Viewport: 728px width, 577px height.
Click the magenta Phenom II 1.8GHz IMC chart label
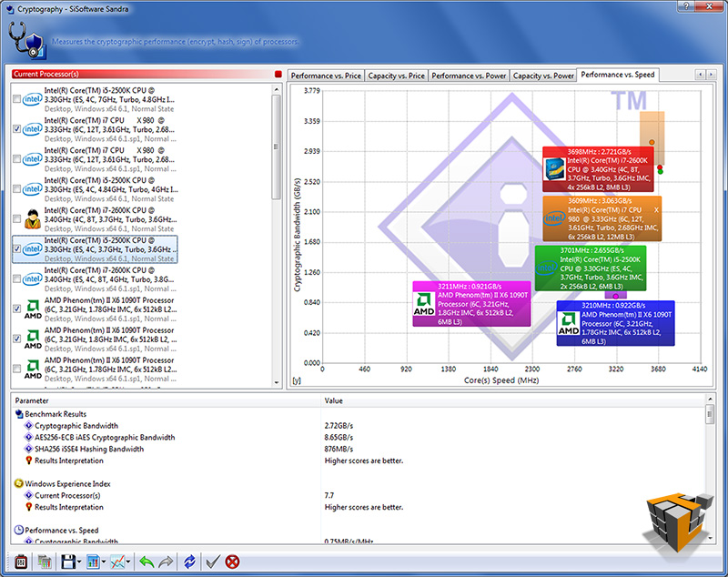(x=471, y=304)
